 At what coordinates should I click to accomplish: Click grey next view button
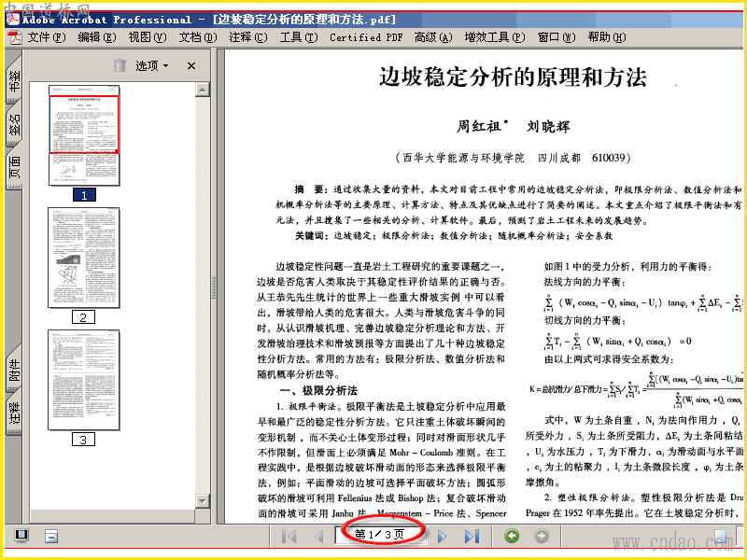(542, 536)
